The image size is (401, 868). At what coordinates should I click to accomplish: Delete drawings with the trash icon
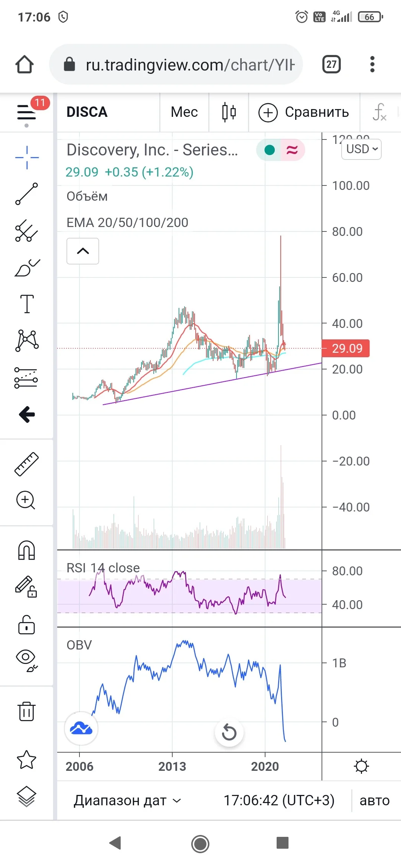point(27,711)
